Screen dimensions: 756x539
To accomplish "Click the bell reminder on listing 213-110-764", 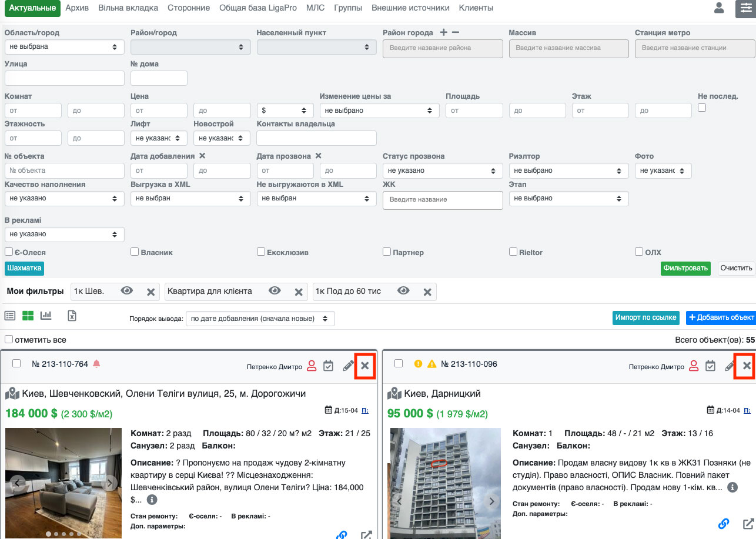I will [x=96, y=364].
